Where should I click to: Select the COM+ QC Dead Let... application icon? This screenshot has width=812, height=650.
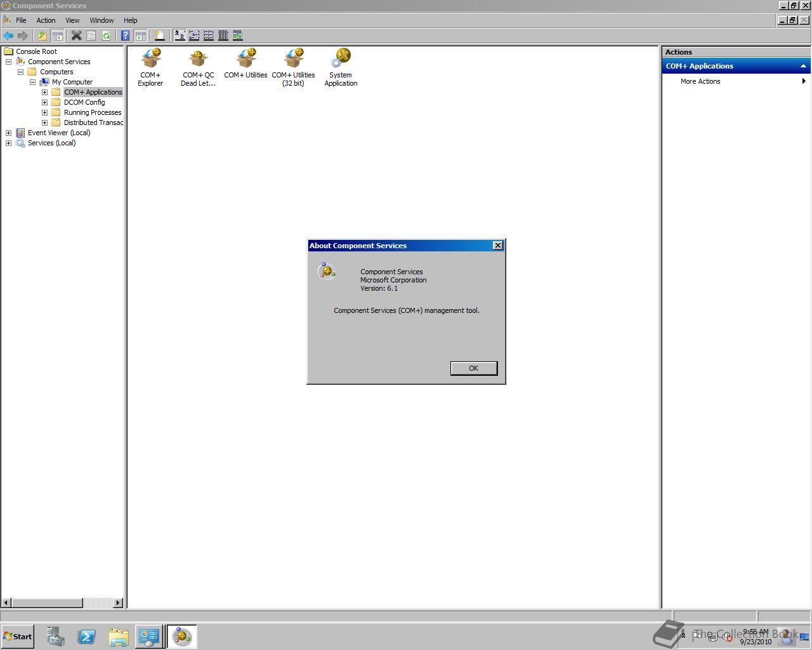198,67
